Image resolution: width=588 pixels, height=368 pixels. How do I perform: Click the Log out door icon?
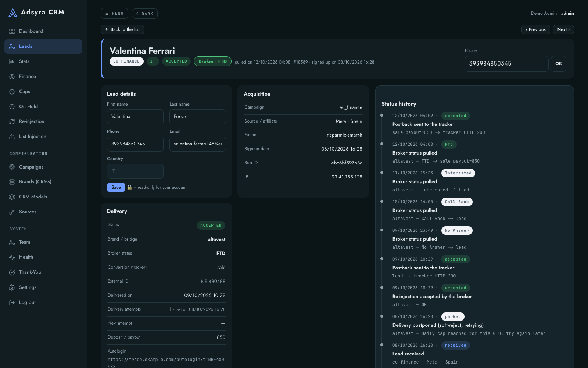[12, 302]
